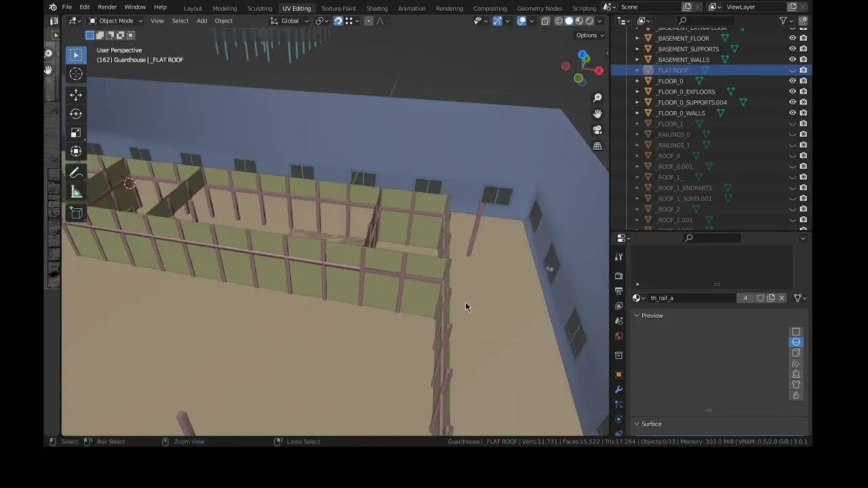Open the Output properties tab
The image size is (868, 488).
point(618,291)
